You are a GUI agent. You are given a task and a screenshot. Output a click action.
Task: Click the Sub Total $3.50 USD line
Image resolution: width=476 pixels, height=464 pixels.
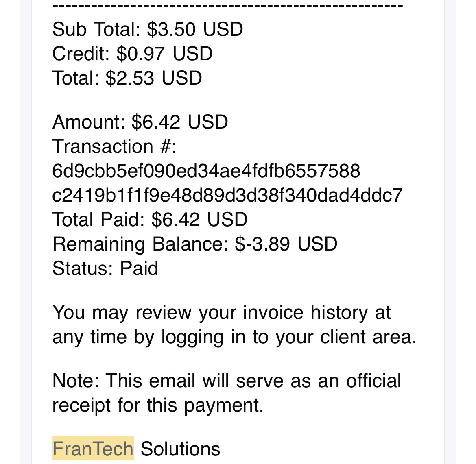(148, 29)
